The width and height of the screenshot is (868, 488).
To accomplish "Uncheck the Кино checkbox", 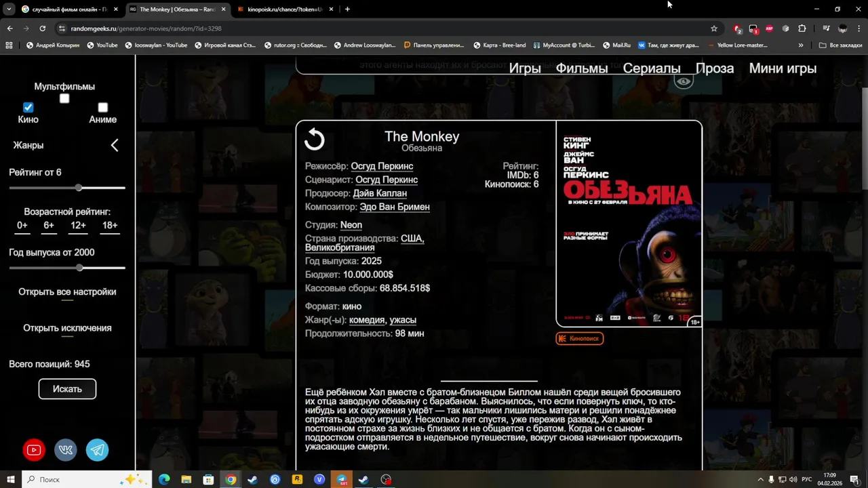I will point(28,107).
